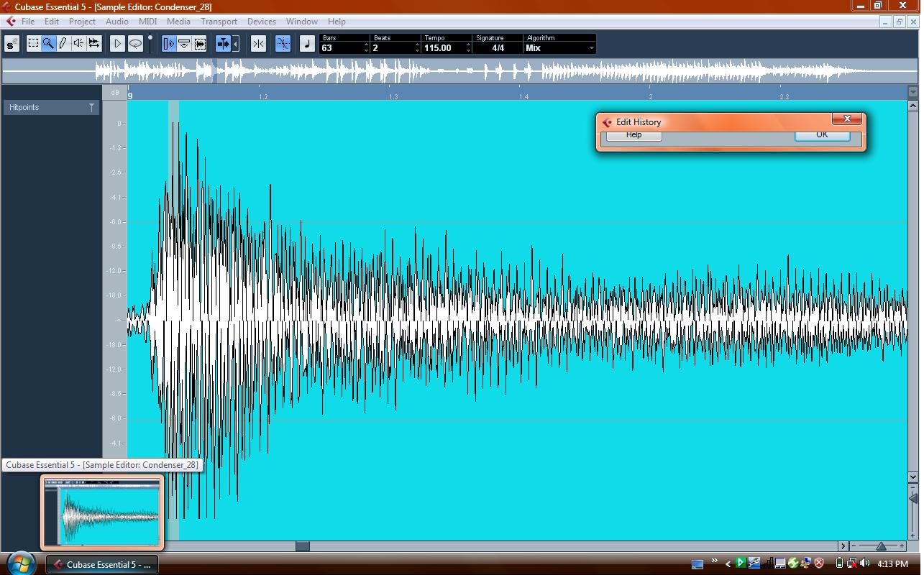924x575 pixels.
Task: Start Audition playback of the sample
Action: pyautogui.click(x=117, y=44)
